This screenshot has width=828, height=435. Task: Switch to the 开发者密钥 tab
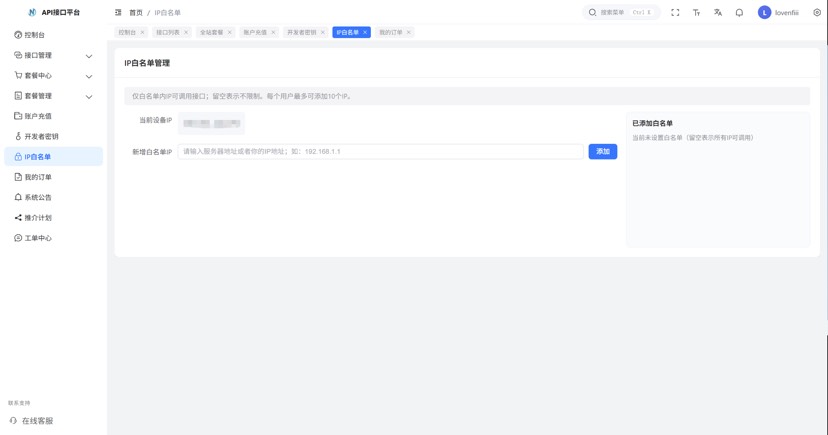[x=301, y=32]
